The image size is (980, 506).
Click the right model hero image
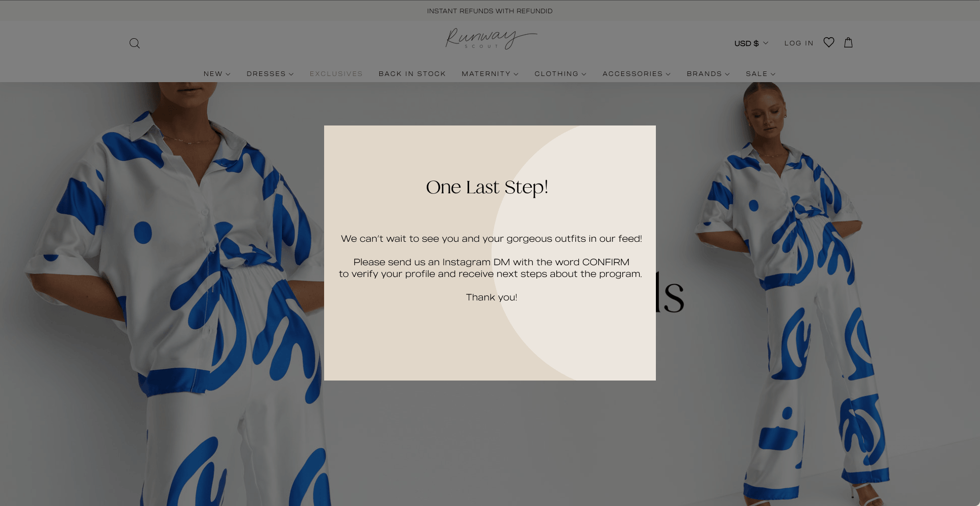(x=818, y=294)
